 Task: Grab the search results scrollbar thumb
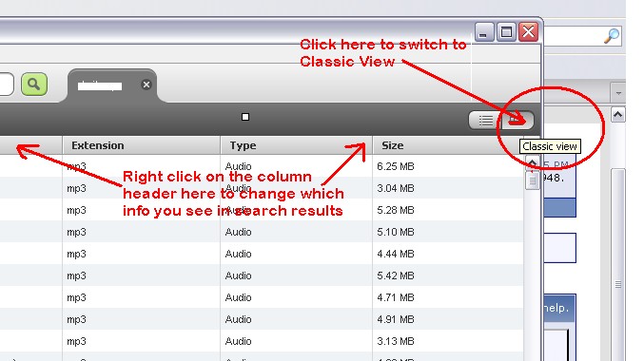click(533, 180)
